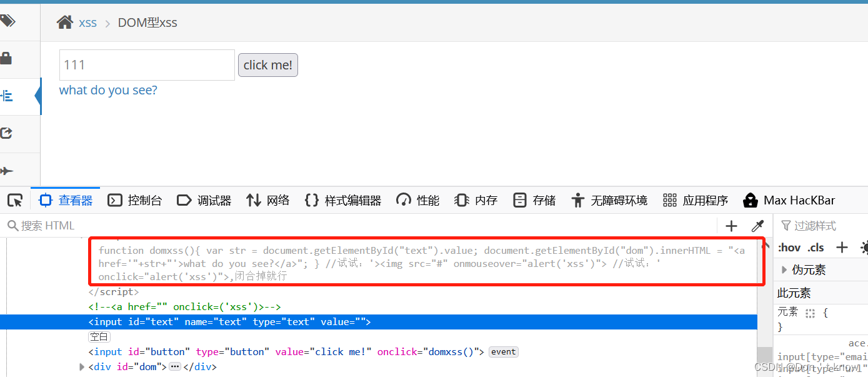Activate the pick element from page tool

coord(15,200)
